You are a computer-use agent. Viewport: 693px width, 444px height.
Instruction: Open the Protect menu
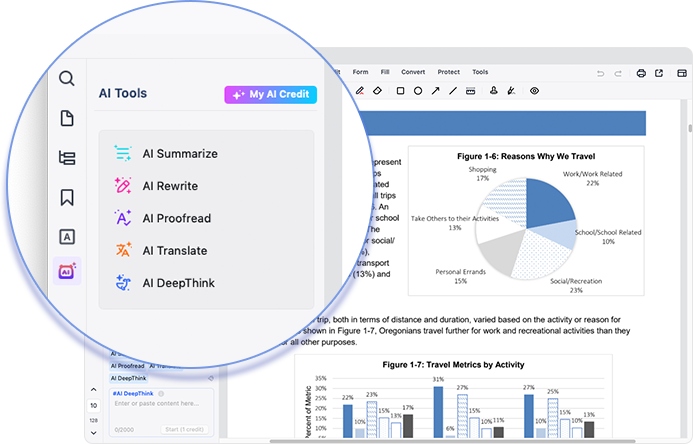pyautogui.click(x=449, y=72)
